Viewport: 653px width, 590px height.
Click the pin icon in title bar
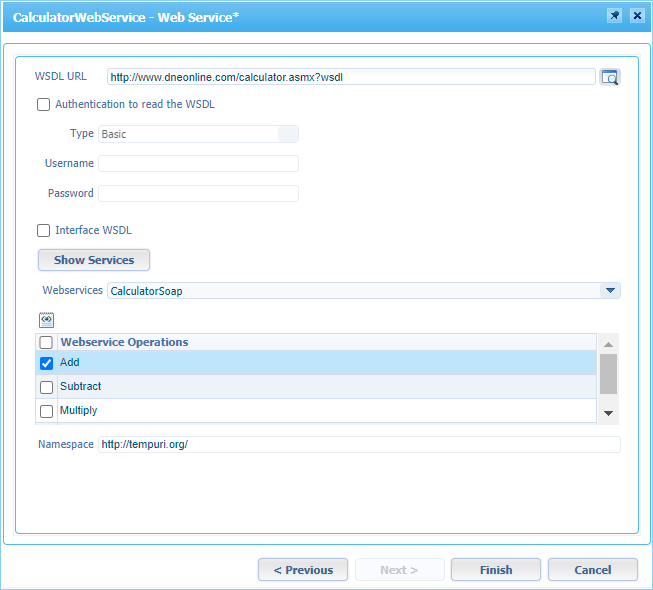(x=614, y=16)
